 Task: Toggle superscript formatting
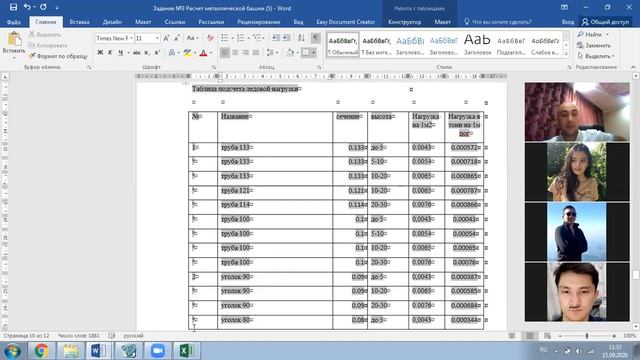(x=157, y=53)
